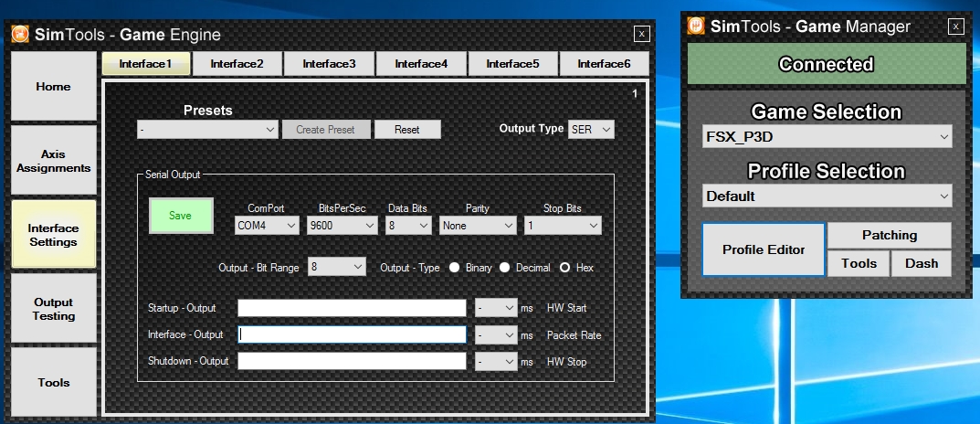The height and width of the screenshot is (424, 980).
Task: Open the BitsPerSec 9600 dropdown
Action: [342, 225]
